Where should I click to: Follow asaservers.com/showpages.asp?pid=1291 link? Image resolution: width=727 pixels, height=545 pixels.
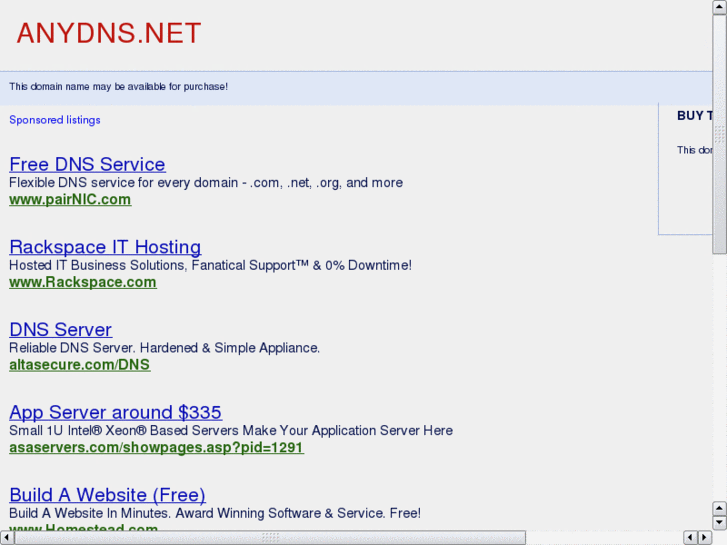pos(156,447)
